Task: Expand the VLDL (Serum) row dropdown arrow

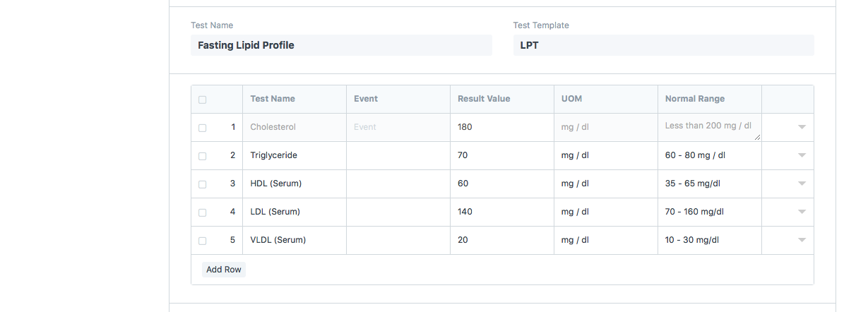Action: [x=802, y=240]
